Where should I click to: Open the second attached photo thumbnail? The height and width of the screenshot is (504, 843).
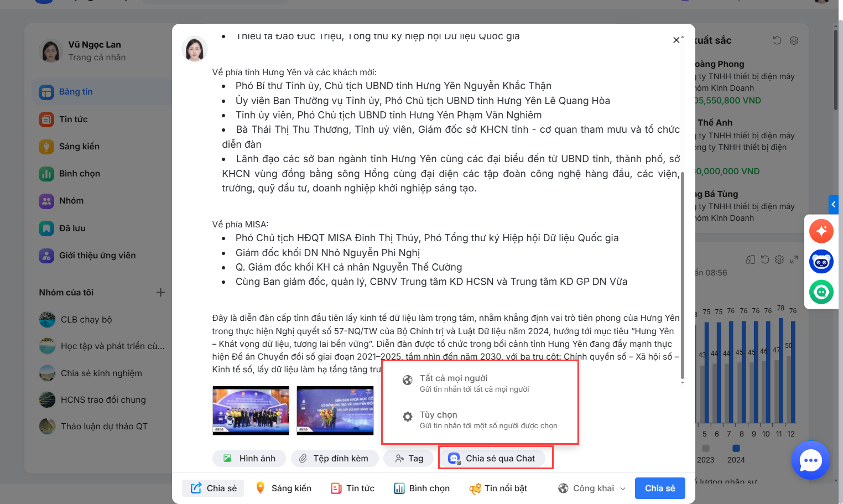pyautogui.click(x=335, y=411)
